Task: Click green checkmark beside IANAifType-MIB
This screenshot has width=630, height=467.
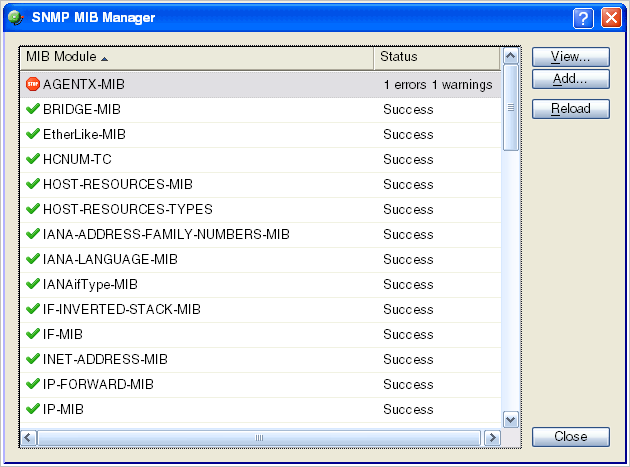Action: [32, 284]
